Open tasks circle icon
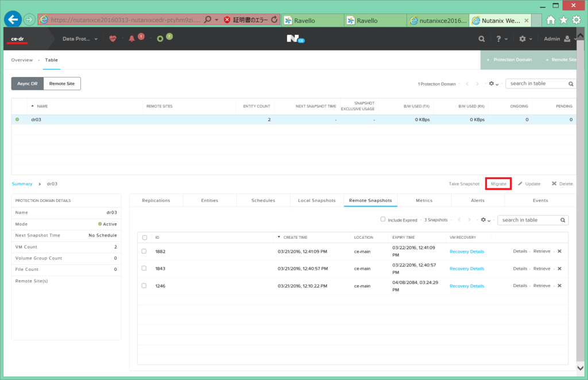The width and height of the screenshot is (588, 380). pos(160,38)
